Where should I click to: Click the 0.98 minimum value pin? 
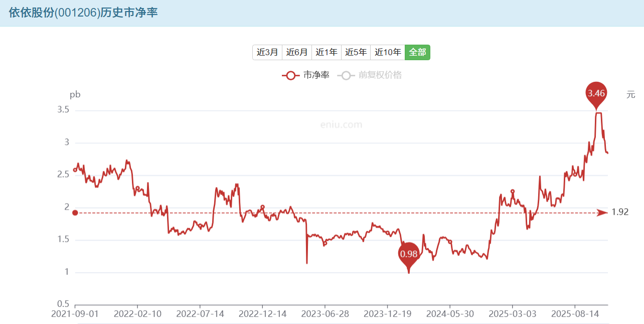[x=409, y=254]
